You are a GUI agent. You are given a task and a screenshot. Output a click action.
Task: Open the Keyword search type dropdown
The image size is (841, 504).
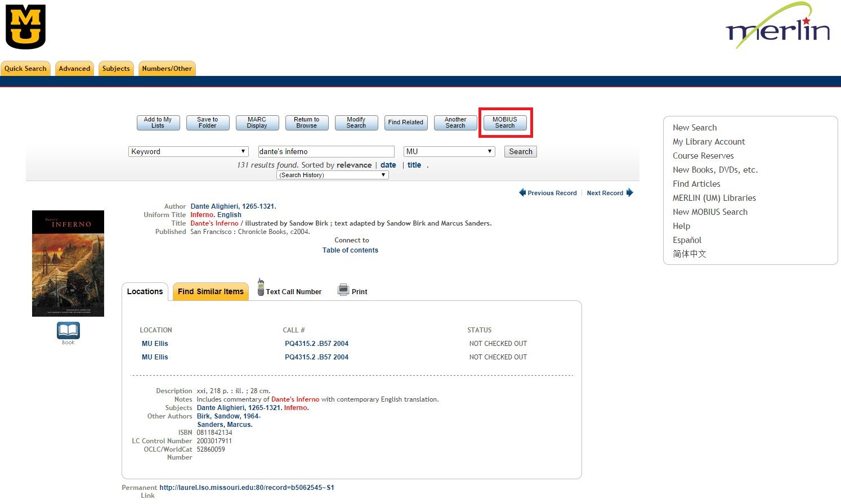point(189,151)
